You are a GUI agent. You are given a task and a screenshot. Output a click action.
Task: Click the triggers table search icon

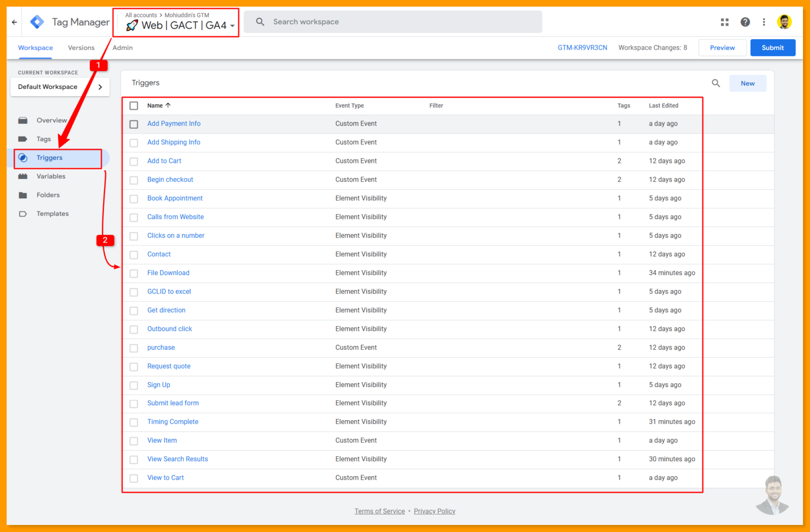click(x=716, y=83)
